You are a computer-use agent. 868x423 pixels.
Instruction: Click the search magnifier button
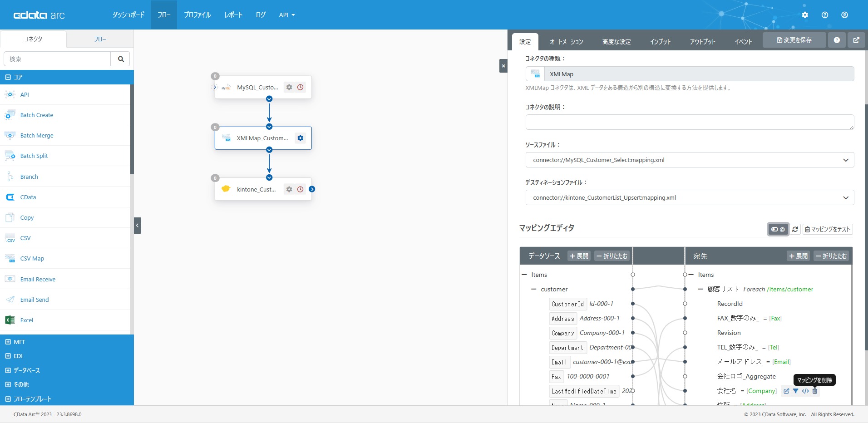121,59
